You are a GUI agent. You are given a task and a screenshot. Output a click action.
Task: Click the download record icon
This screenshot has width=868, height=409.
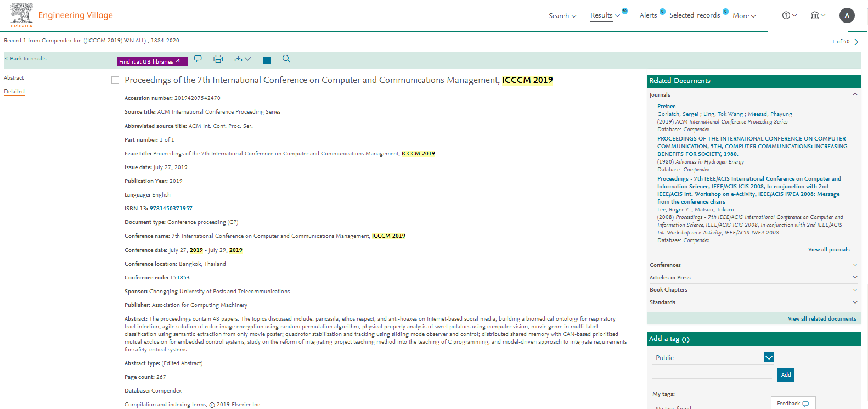(x=238, y=59)
